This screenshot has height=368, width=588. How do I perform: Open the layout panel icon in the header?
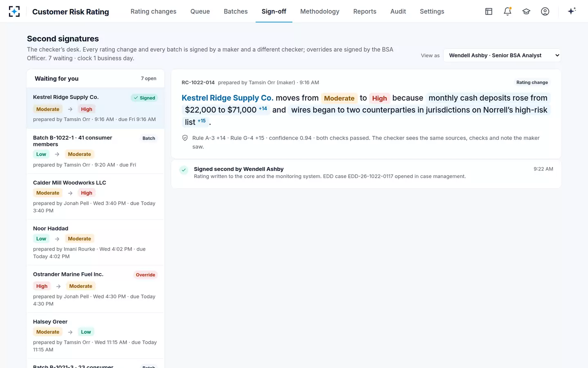pos(489,11)
